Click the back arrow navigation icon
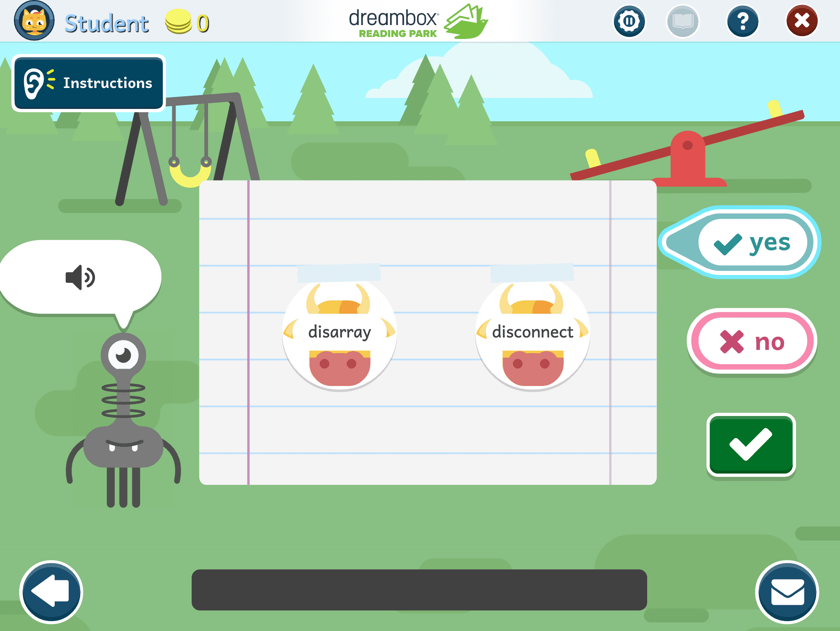The image size is (840, 631). (50, 599)
